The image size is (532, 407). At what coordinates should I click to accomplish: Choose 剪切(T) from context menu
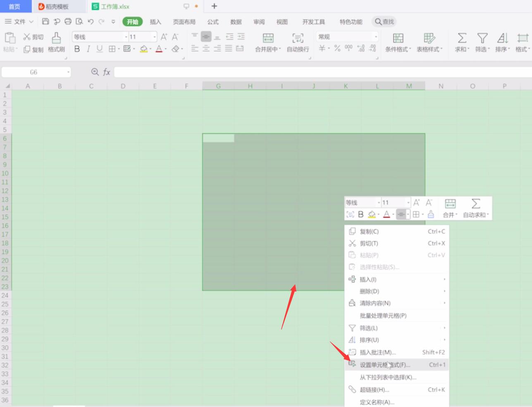click(x=397, y=243)
